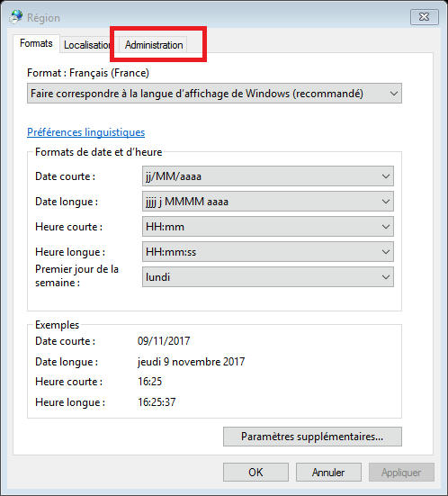Click the Faire correspondre dropdown chevron arrow

click(394, 94)
